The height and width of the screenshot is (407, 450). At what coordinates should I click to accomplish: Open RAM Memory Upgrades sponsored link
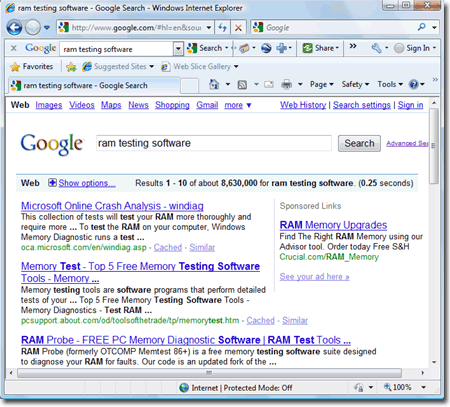[x=333, y=225]
